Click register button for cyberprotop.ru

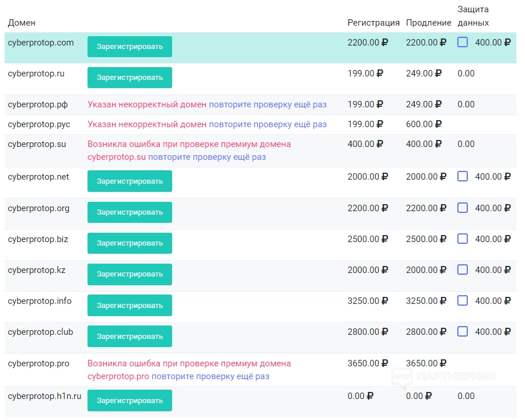[129, 78]
